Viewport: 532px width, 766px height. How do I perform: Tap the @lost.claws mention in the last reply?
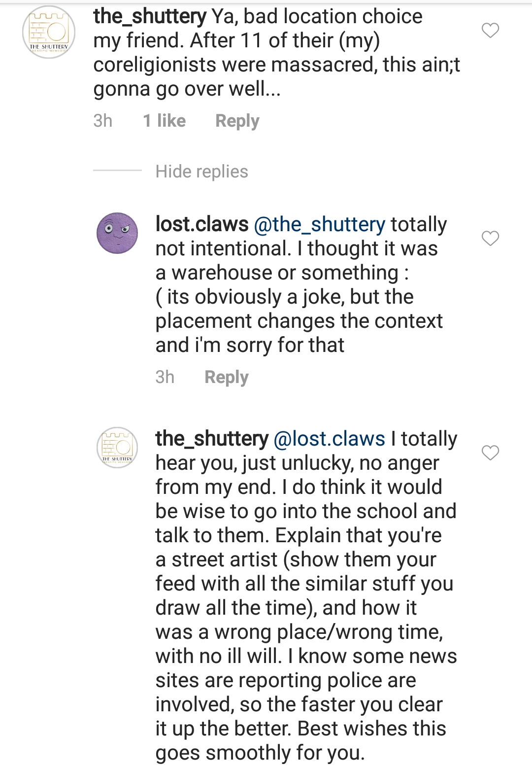point(329,439)
